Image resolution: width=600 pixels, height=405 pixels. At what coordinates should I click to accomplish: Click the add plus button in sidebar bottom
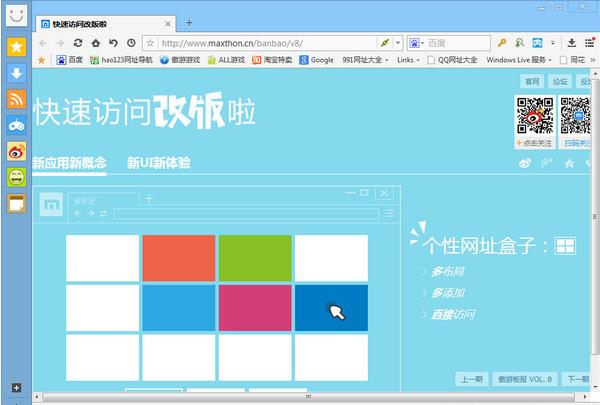click(16, 388)
